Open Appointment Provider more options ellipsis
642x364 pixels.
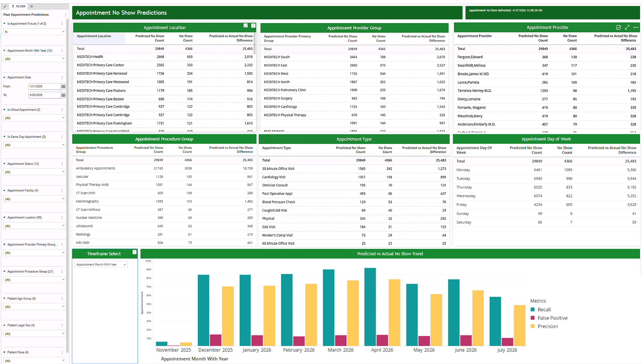[636, 27]
